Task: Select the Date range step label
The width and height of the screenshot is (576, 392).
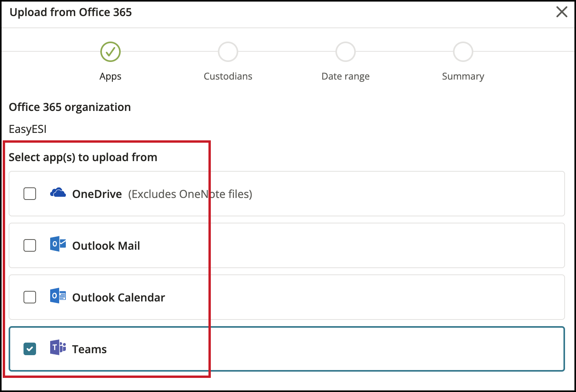Action: [346, 76]
